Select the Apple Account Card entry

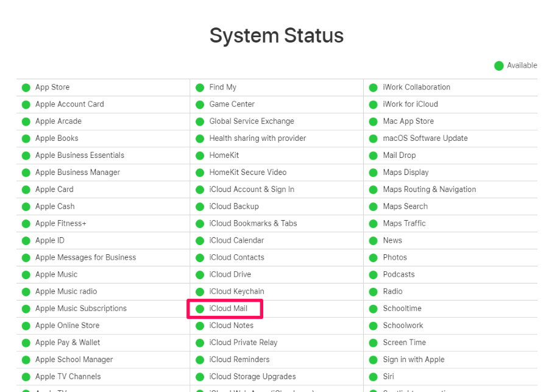tap(69, 104)
